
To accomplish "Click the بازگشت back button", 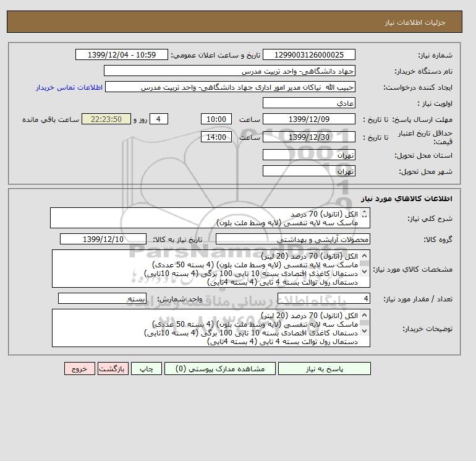I will point(113,369).
